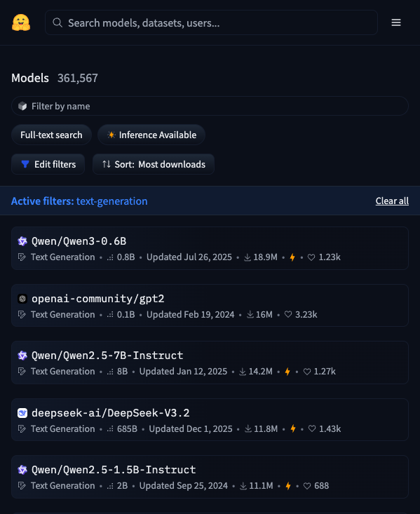
Task: Click the Hugging Face logo
Action: point(21,22)
